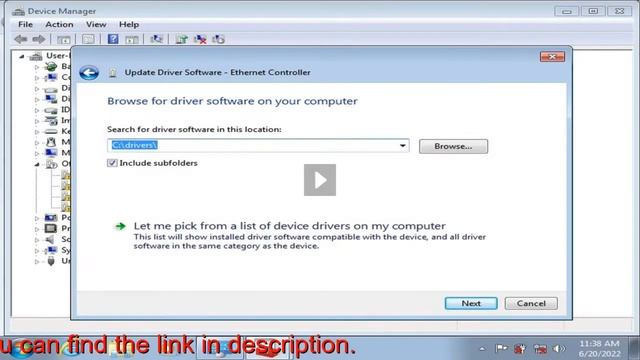Open the View menu
The height and width of the screenshot is (360, 640).
pyautogui.click(x=96, y=24)
